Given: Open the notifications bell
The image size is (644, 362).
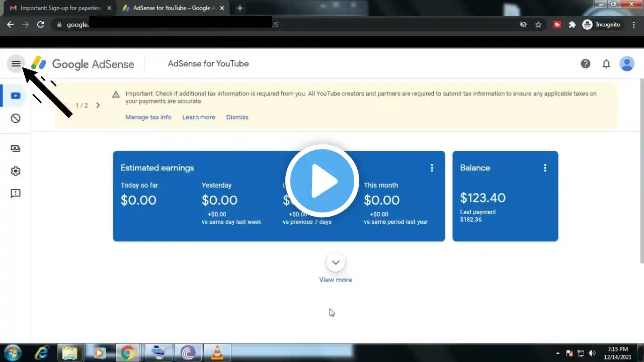Looking at the screenshot, I should pos(606,64).
